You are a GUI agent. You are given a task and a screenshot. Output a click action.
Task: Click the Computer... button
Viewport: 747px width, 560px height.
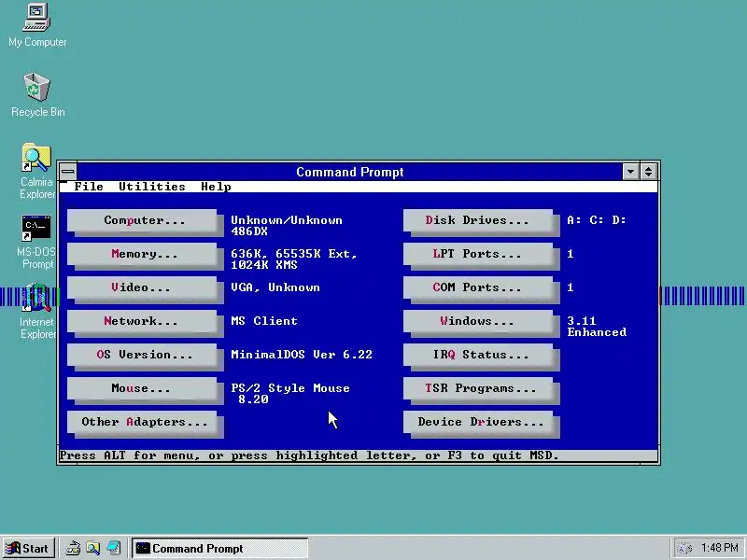(142, 220)
